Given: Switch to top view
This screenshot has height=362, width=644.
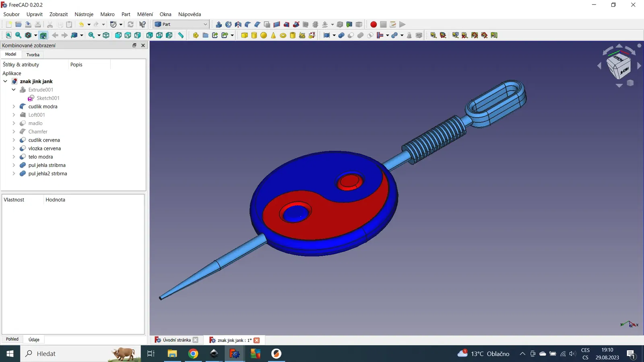Looking at the screenshot, I should [x=128, y=35].
